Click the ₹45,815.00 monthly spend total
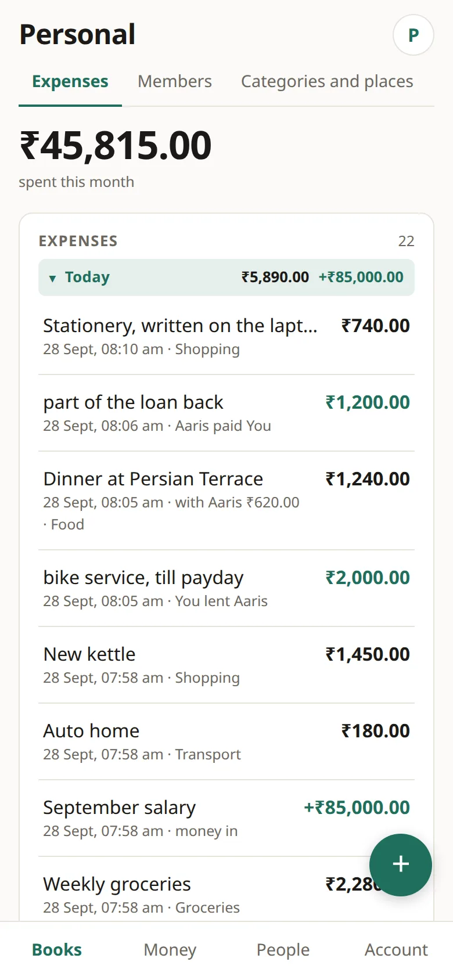The height and width of the screenshot is (980, 453). coord(116,145)
